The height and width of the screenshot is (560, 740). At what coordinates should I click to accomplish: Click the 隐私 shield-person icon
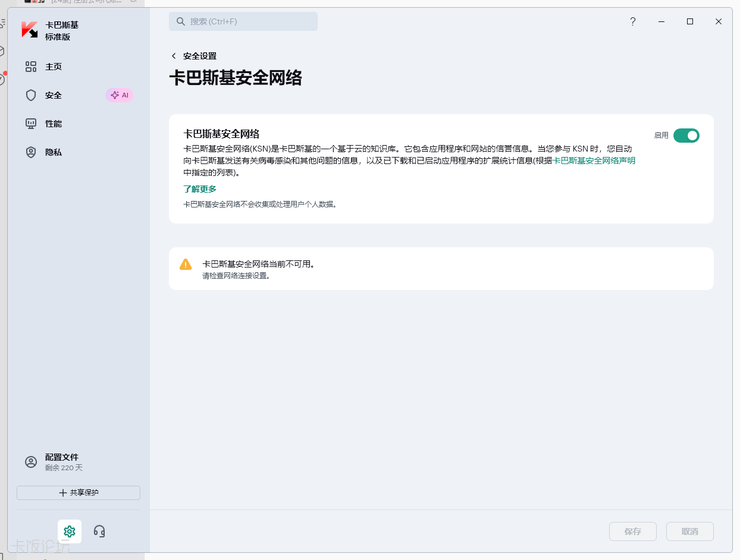pyautogui.click(x=31, y=152)
